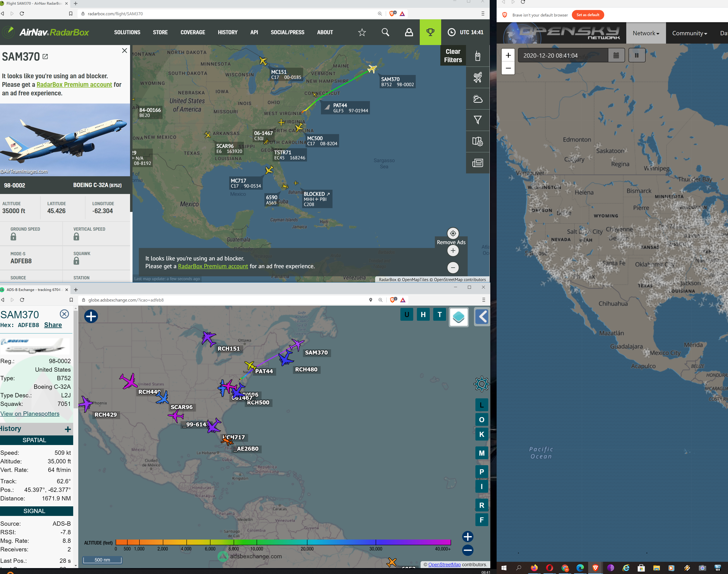Image resolution: width=728 pixels, height=574 pixels.
Task: Open the list view icon in RadarBox sidebar
Action: pos(477,163)
